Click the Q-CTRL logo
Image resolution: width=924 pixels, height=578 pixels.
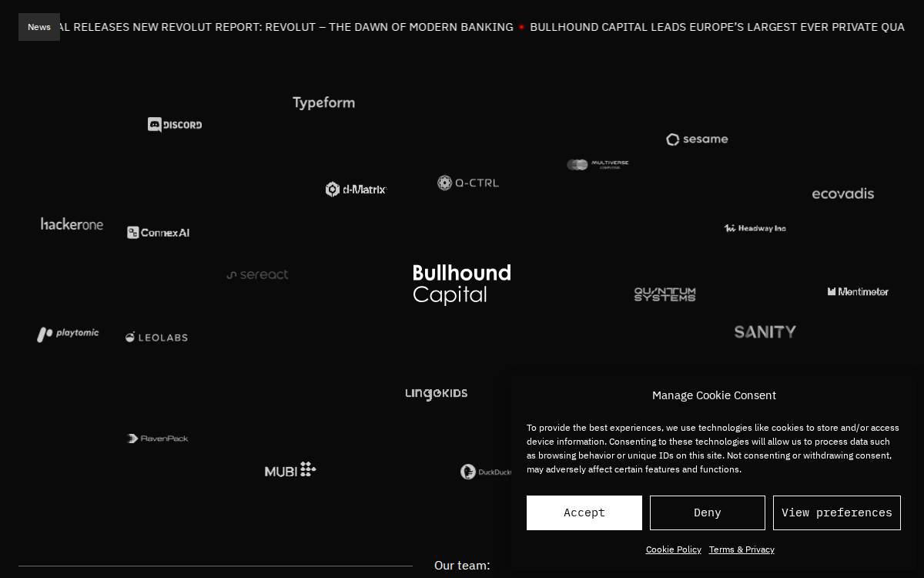[468, 183]
